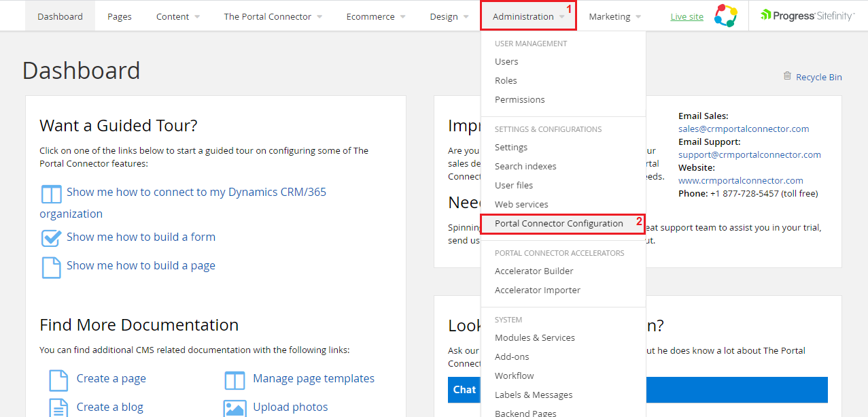Open the Ecommerce menu
This screenshot has height=417, width=868.
pyautogui.click(x=370, y=16)
